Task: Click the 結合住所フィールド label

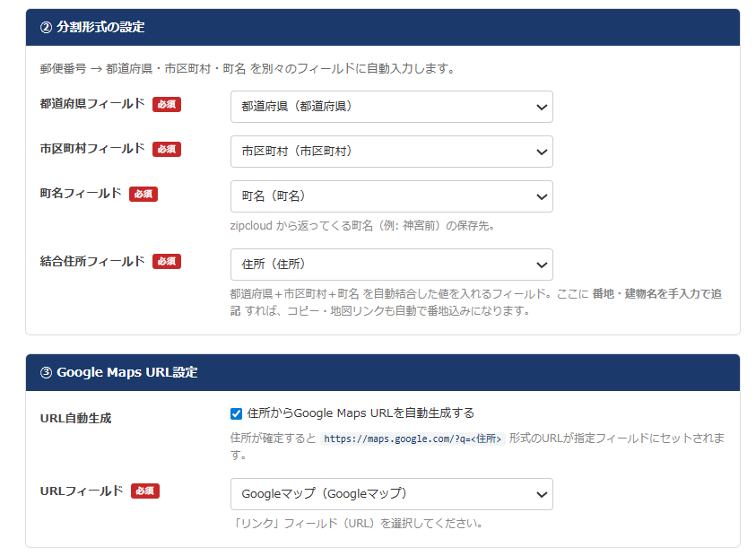Action: point(92,261)
